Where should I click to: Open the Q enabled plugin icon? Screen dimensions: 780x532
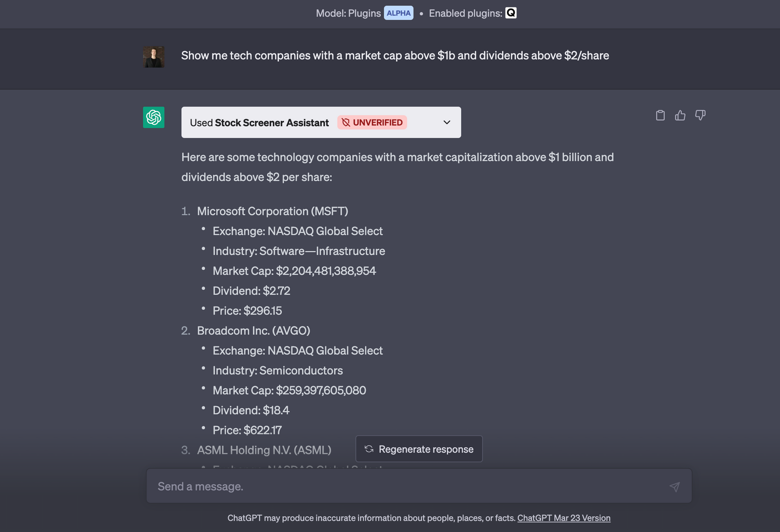510,13
